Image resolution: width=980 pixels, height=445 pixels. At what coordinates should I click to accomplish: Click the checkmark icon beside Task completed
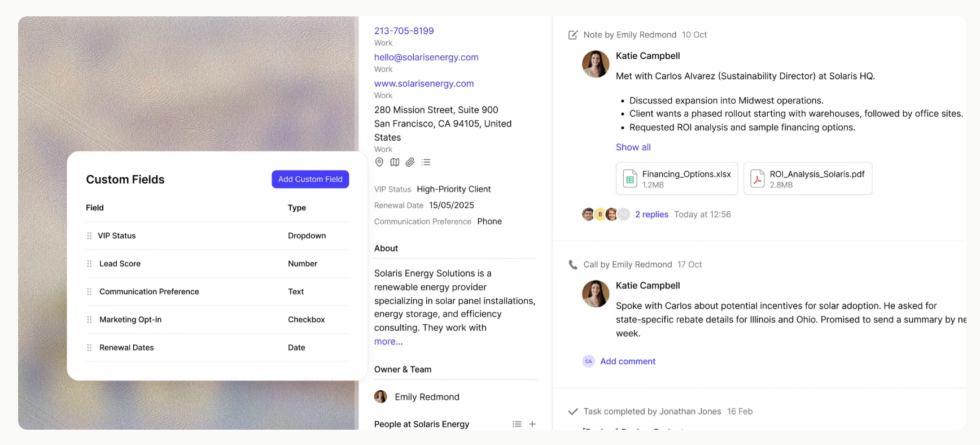(572, 412)
